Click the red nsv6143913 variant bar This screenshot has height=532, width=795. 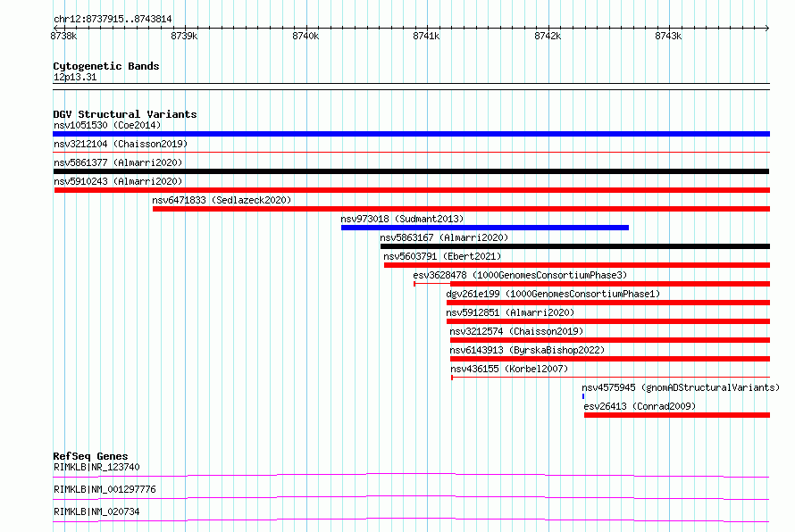[610, 359]
